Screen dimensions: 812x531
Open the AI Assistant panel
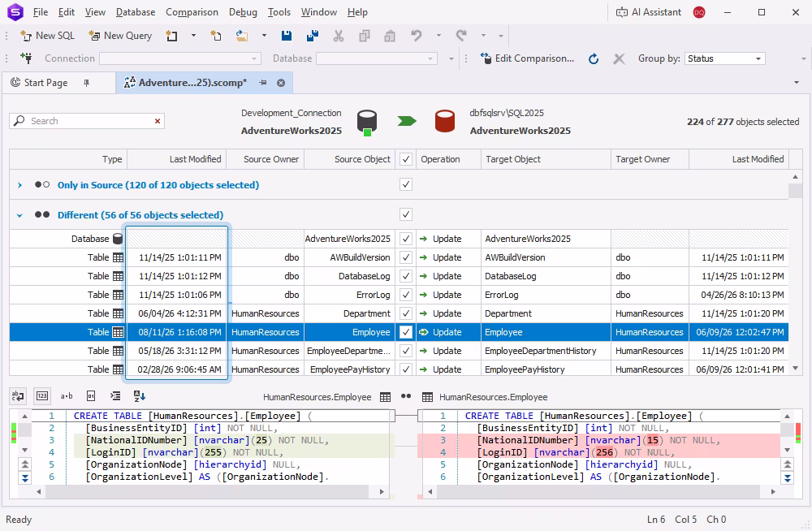pyautogui.click(x=648, y=12)
